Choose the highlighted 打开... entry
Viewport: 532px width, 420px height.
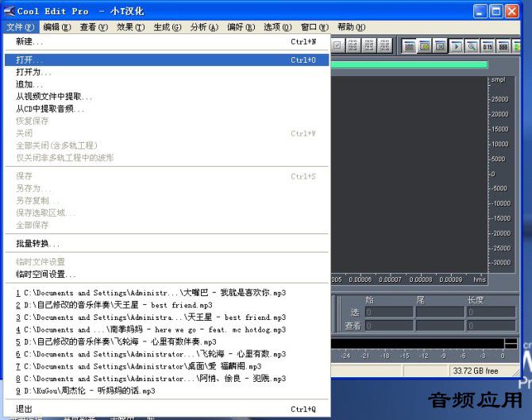[166, 60]
